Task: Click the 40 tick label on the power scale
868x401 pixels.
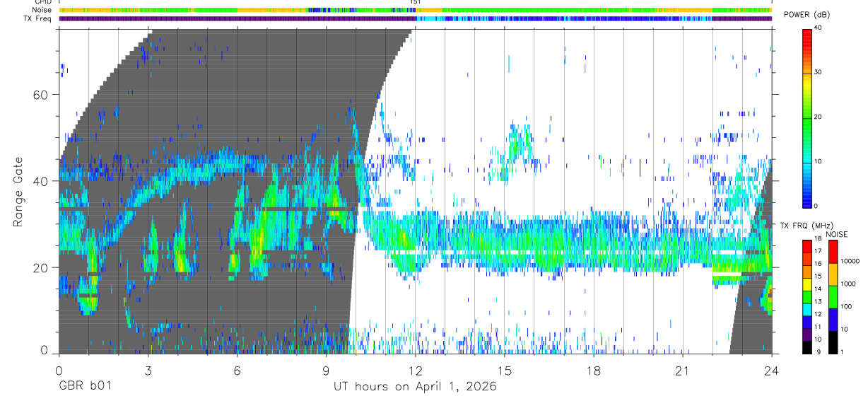Action: pyautogui.click(x=818, y=28)
